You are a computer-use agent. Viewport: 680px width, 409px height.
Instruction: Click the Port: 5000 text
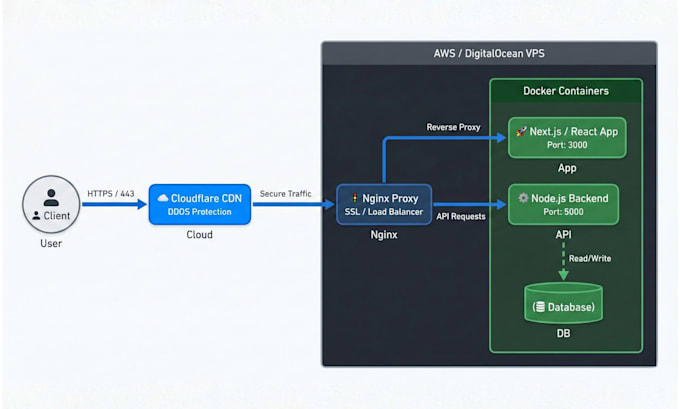pyautogui.click(x=563, y=212)
